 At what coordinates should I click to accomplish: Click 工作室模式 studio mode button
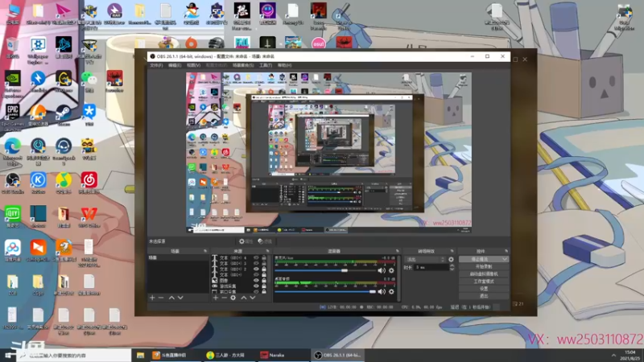point(484,282)
